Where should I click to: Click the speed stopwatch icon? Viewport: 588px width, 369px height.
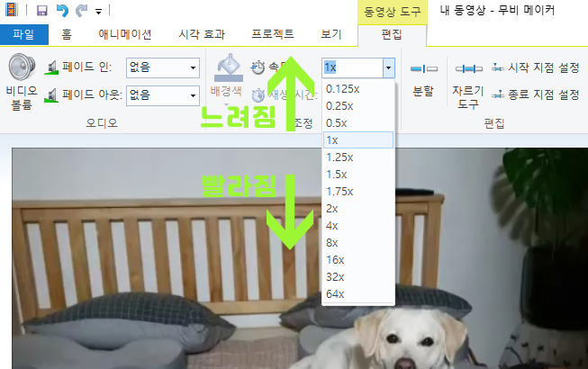coord(258,67)
